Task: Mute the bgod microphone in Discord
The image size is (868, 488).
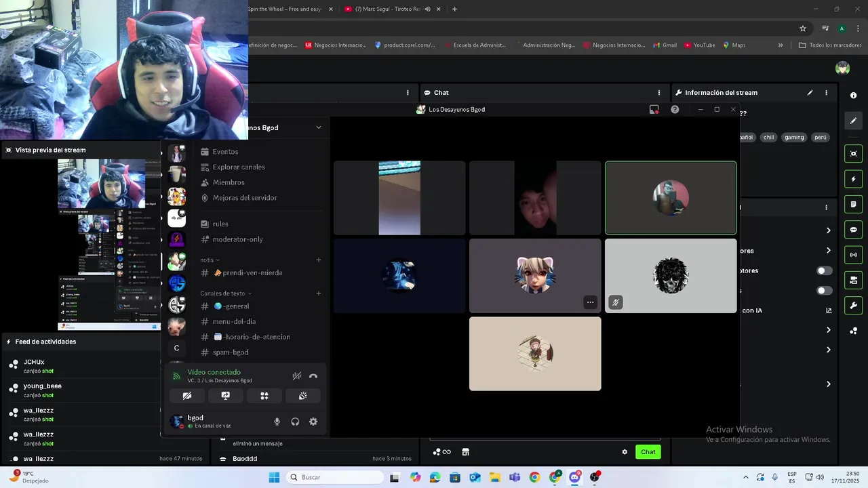Action: (277, 422)
